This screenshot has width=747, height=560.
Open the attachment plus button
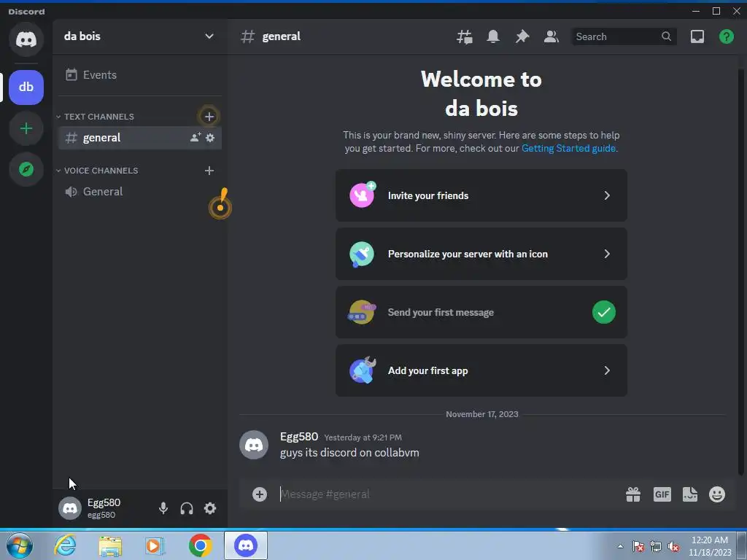[260, 494]
